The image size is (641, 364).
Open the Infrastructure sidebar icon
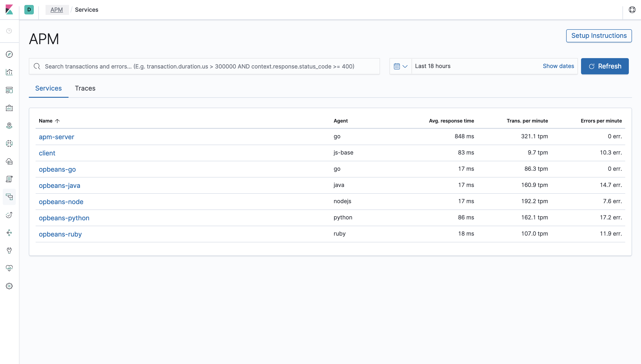(x=9, y=162)
